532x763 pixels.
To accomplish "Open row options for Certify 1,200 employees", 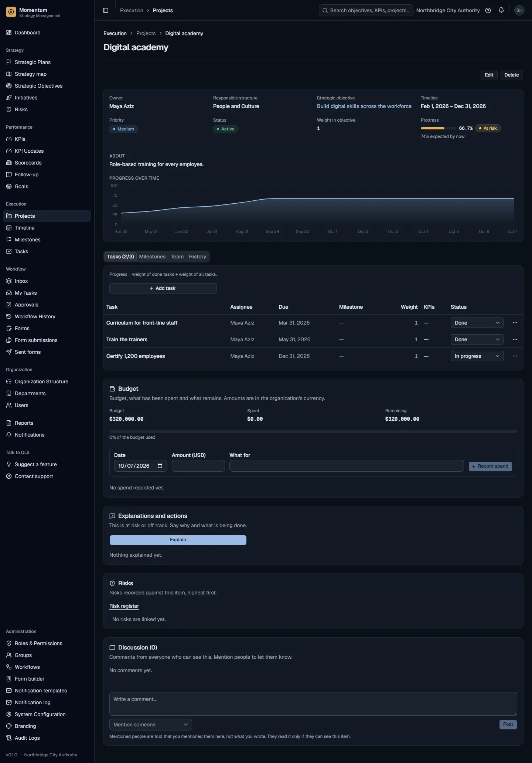I will [515, 356].
